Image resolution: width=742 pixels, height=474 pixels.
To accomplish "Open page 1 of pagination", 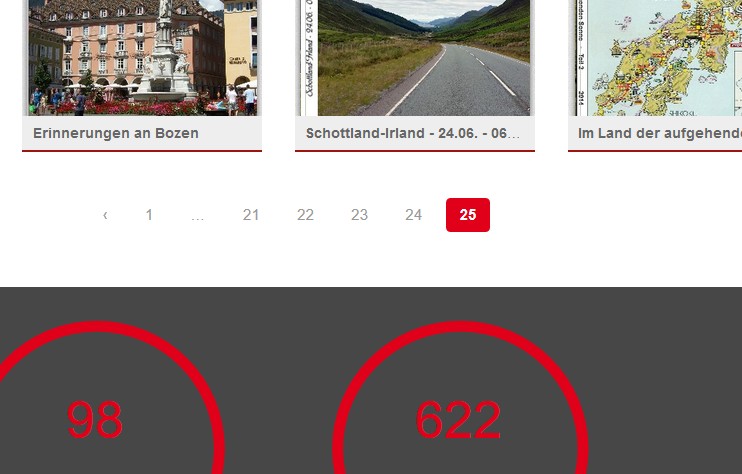I will point(149,215).
